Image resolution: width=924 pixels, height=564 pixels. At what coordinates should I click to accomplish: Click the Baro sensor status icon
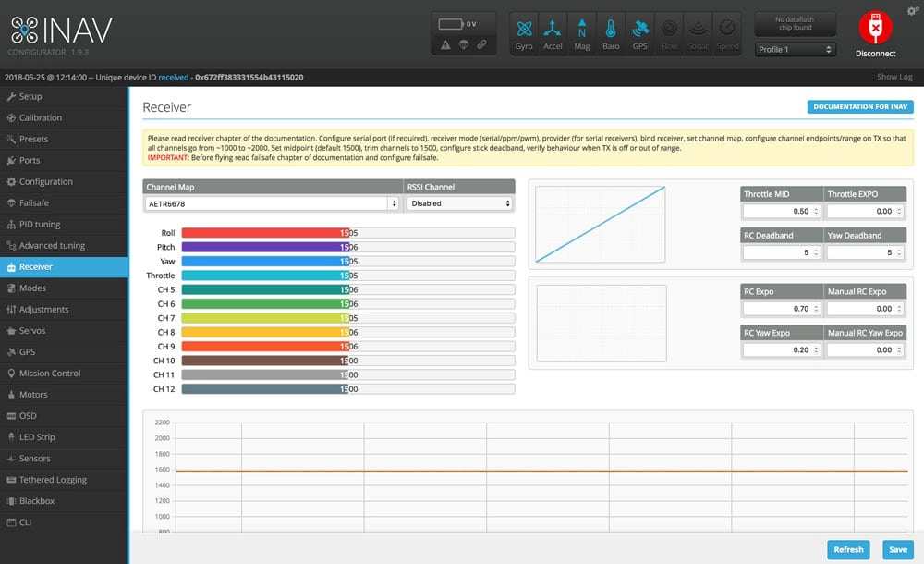(x=611, y=34)
